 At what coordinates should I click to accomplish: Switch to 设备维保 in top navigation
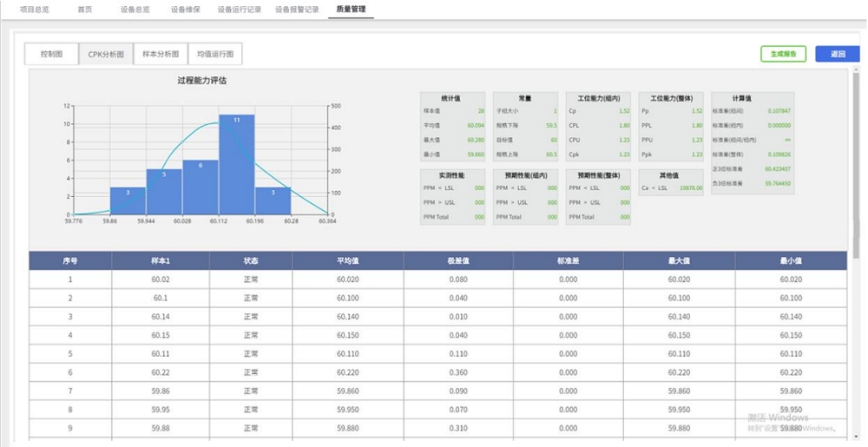tap(185, 10)
